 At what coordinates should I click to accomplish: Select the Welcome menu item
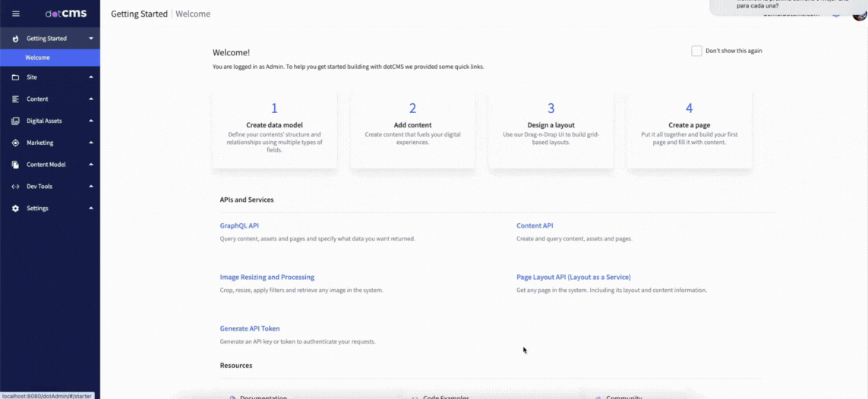coord(37,58)
